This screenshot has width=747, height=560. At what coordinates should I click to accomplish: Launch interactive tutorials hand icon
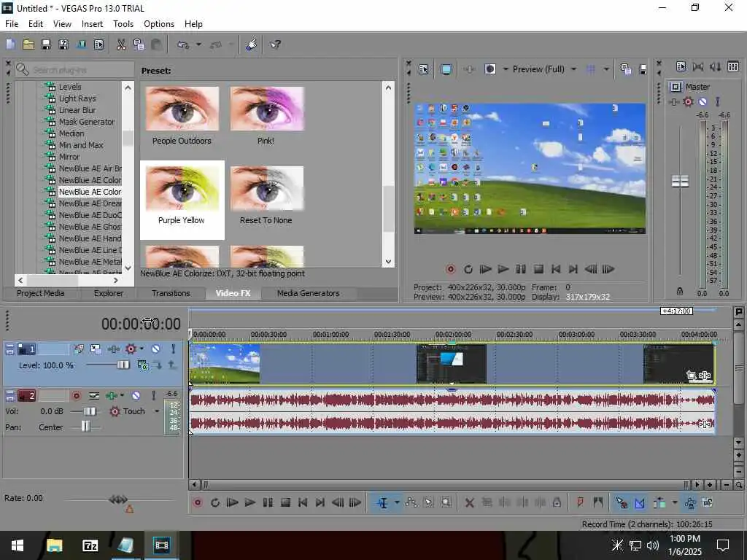coord(252,44)
